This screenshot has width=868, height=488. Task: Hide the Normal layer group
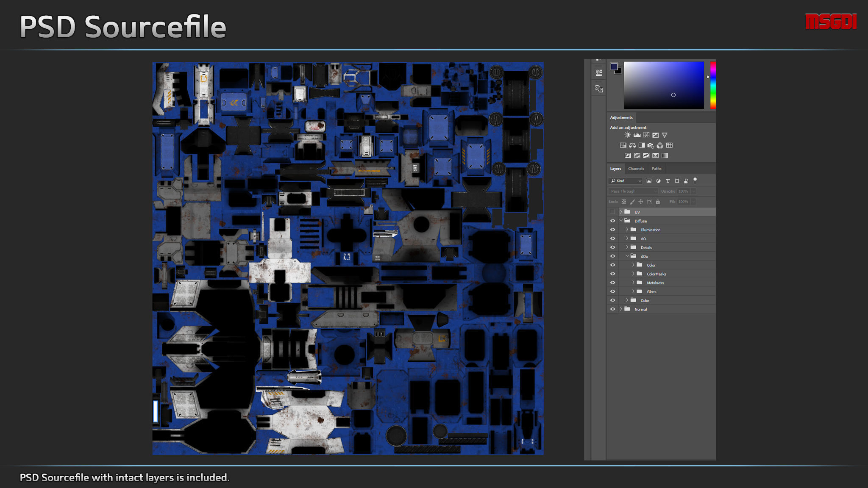612,309
